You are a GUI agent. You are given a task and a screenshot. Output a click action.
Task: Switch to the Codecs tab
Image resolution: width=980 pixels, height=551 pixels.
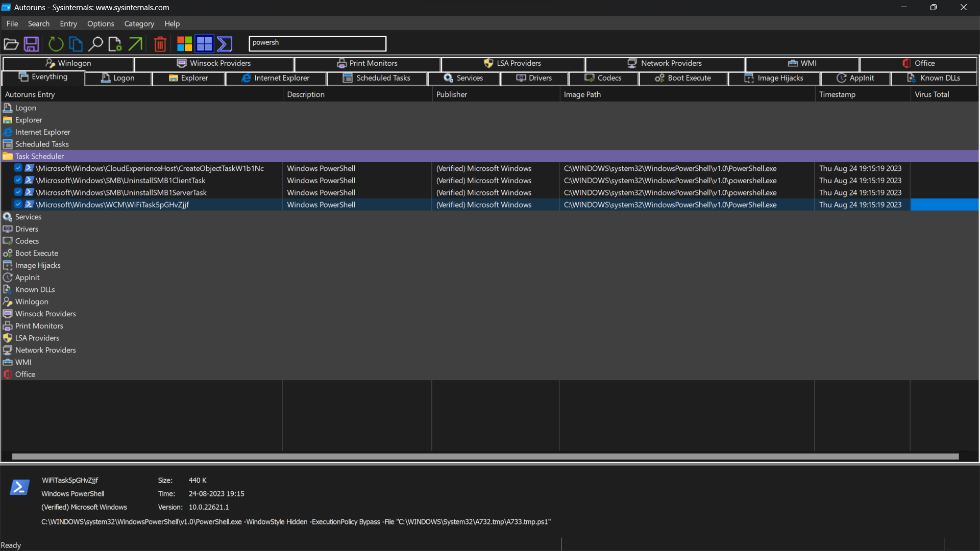point(603,78)
